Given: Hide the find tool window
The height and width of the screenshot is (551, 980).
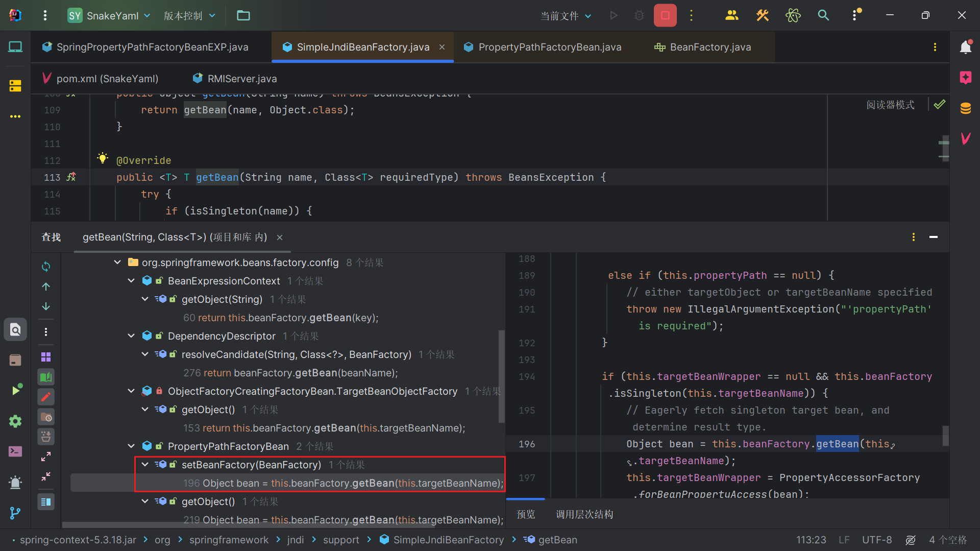Looking at the screenshot, I should tap(934, 237).
